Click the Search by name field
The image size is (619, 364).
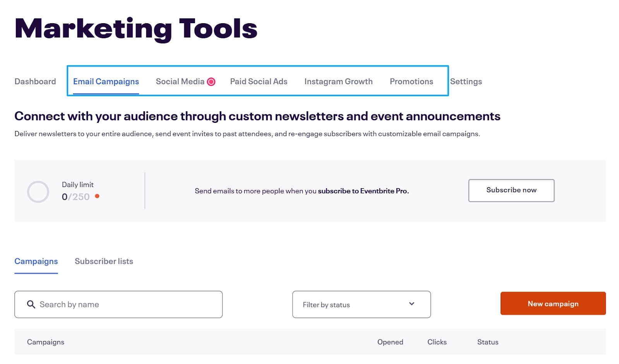[x=118, y=304]
